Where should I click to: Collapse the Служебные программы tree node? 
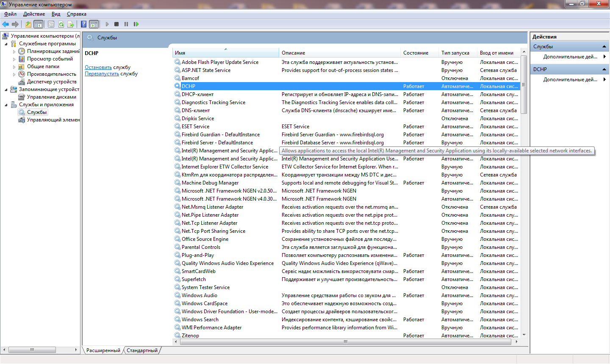click(6, 44)
